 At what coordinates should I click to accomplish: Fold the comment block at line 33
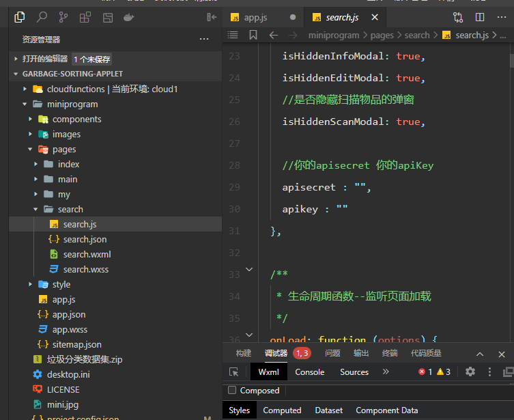pos(249,270)
